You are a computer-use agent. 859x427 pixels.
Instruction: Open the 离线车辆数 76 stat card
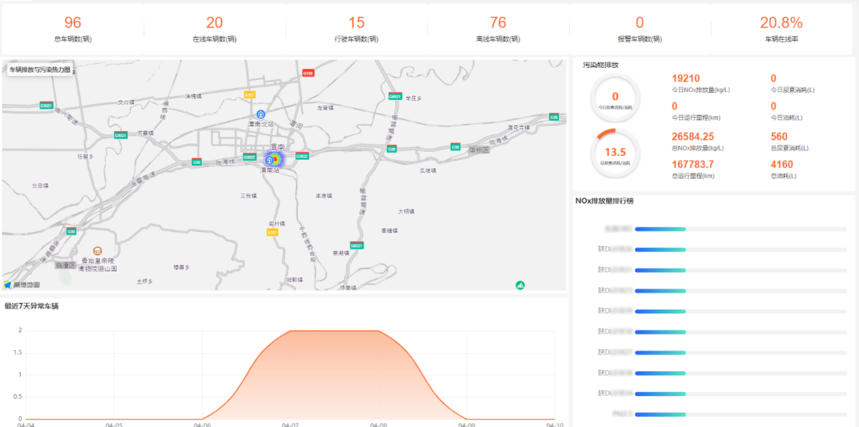coord(498,28)
